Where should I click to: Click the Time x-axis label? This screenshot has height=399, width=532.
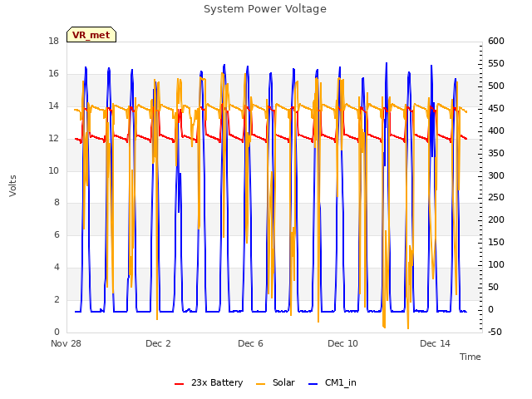pyautogui.click(x=470, y=357)
